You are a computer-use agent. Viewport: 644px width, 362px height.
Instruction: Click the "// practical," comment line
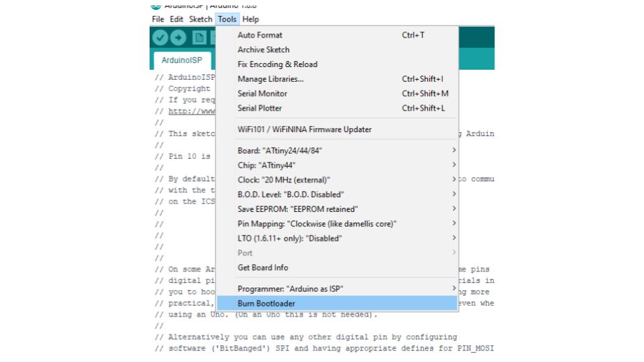(185, 303)
